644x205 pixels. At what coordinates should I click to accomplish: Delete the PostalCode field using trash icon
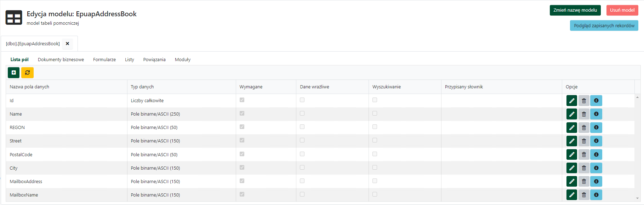tap(584, 154)
